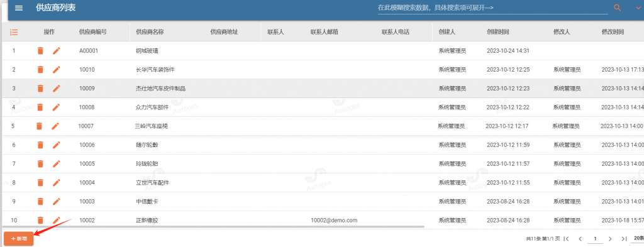Edit supplier 10010 长华汽车装饰件
Viewport: 644px width, 247px height.
[57, 70]
